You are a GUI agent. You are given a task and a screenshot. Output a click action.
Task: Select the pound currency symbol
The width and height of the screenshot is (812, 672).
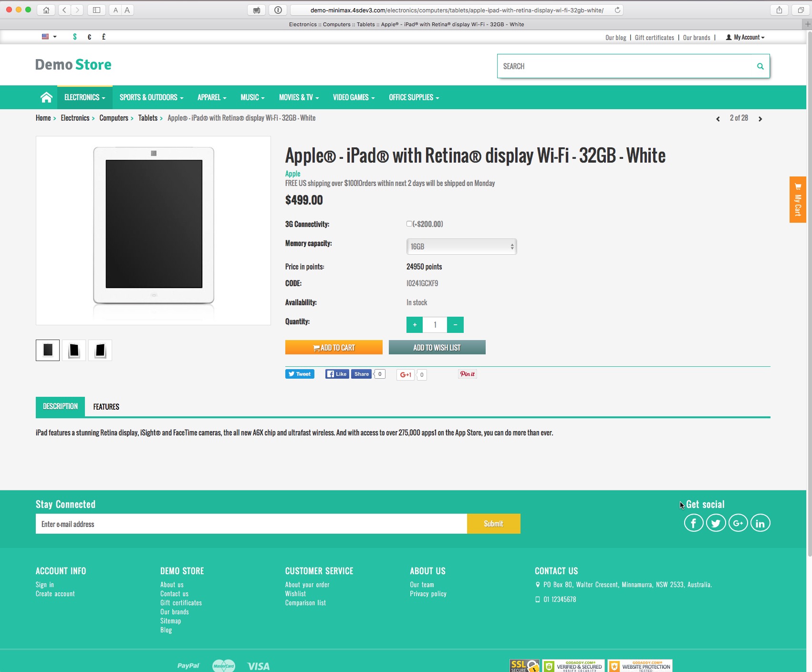tap(104, 37)
